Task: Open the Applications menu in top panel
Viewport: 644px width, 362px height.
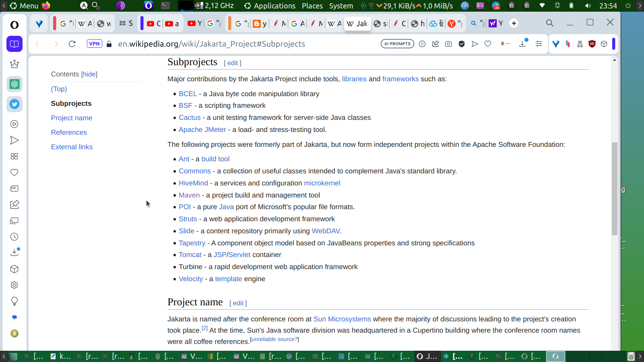Action: [x=270, y=6]
